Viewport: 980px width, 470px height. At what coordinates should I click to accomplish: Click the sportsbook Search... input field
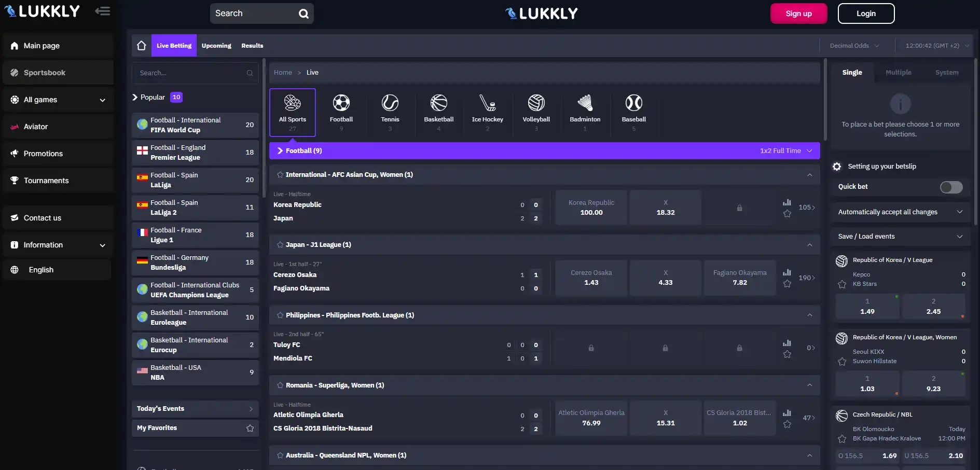tap(195, 73)
